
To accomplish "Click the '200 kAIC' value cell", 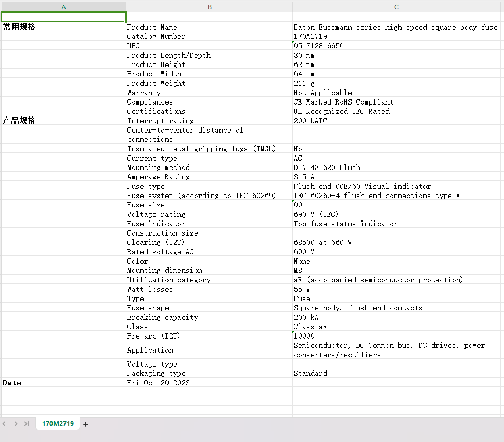I will (397, 120).
